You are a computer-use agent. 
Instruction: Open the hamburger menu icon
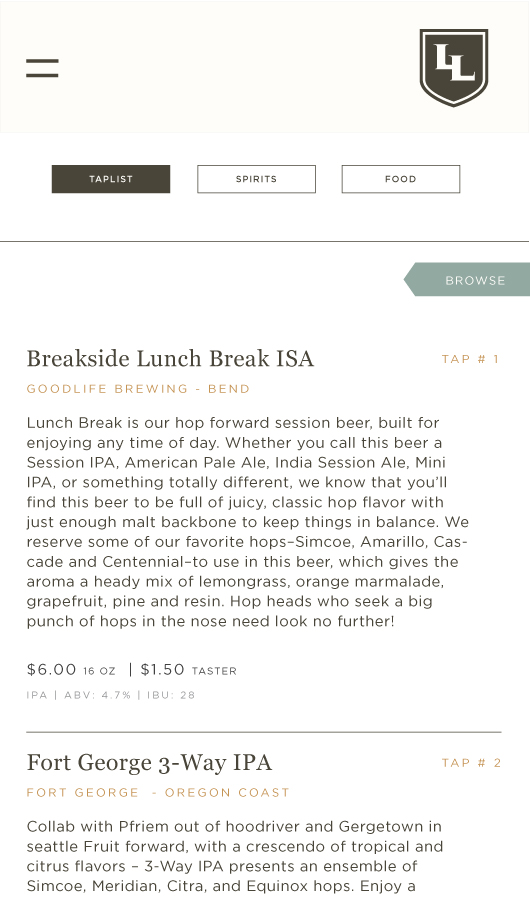[42, 68]
